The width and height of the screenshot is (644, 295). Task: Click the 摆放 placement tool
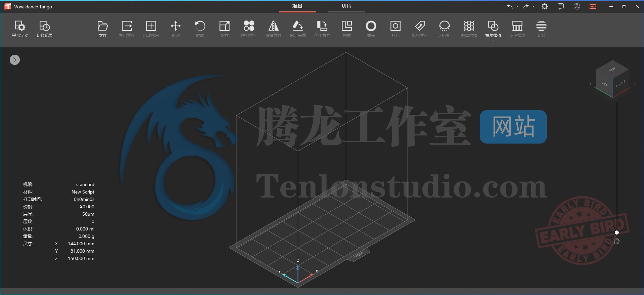(x=347, y=29)
